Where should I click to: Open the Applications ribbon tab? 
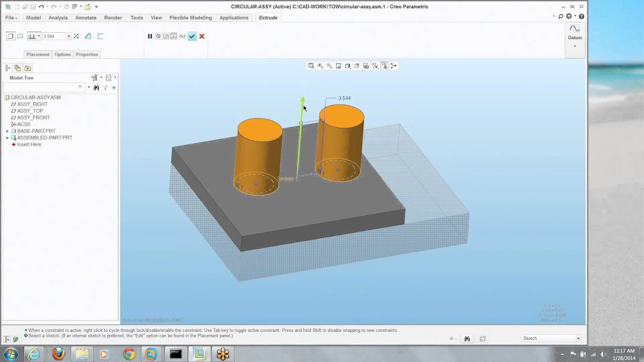[x=234, y=18]
